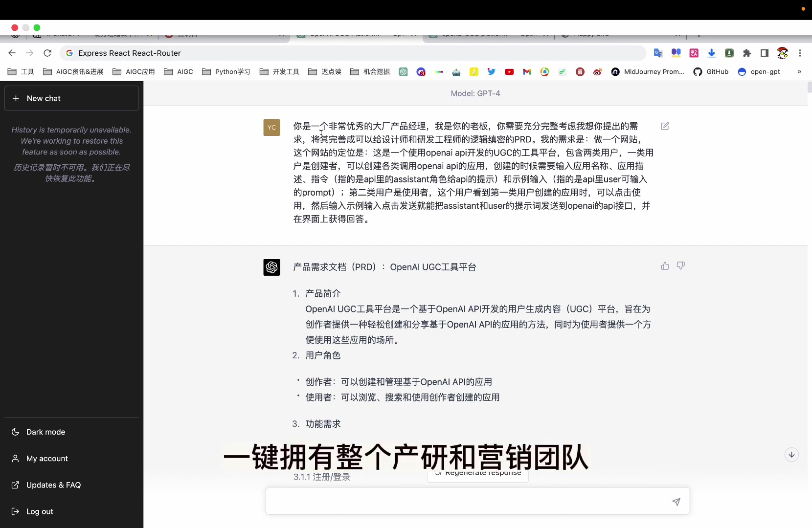Open Updates & FAQ link
Image resolution: width=812 pixels, height=528 pixels.
[71, 485]
